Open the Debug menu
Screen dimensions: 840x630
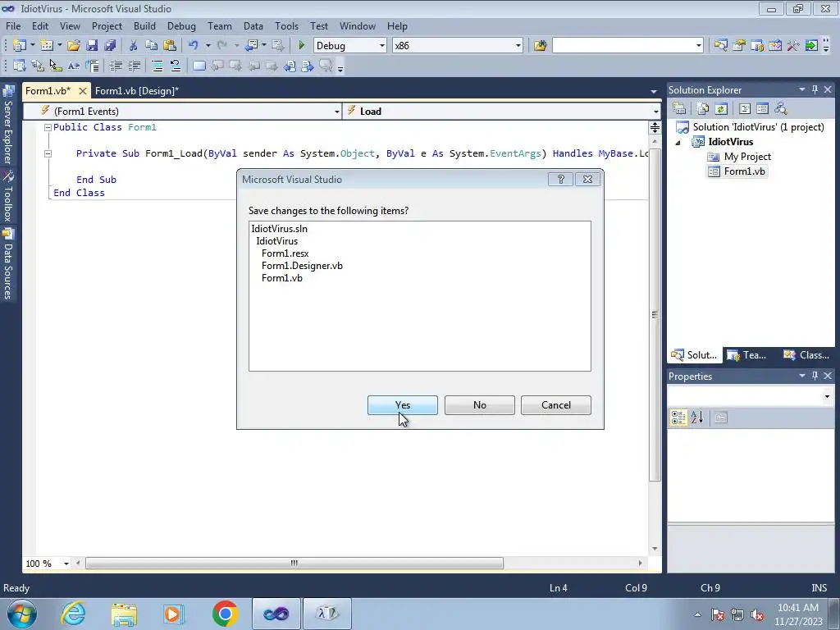(x=181, y=25)
